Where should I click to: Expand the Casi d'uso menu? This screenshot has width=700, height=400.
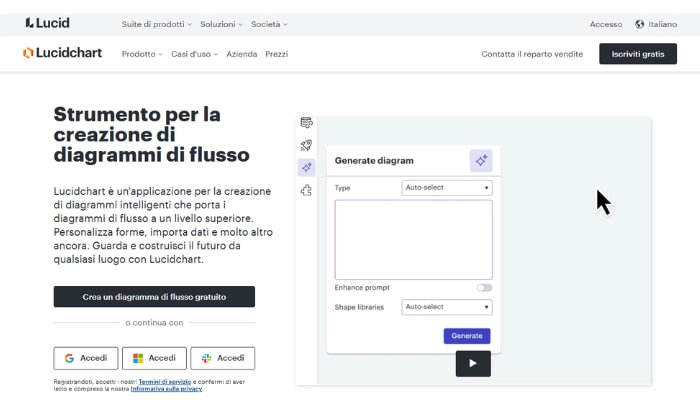(194, 54)
